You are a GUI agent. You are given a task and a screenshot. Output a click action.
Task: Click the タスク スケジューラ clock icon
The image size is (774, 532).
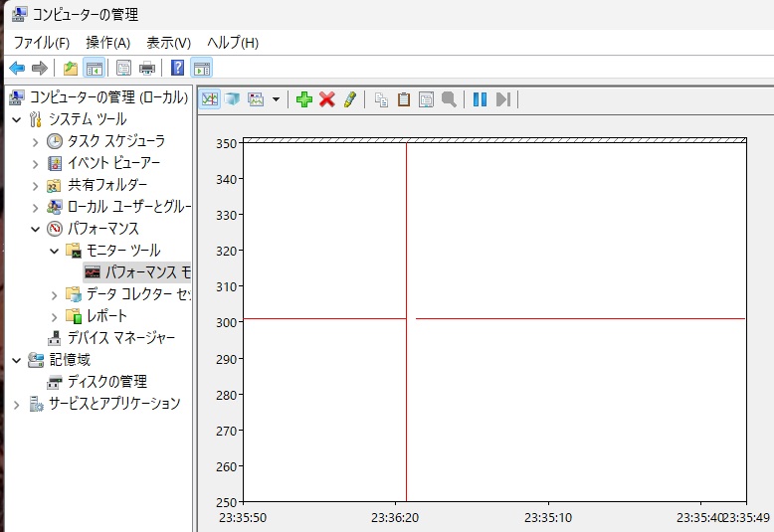(x=55, y=141)
